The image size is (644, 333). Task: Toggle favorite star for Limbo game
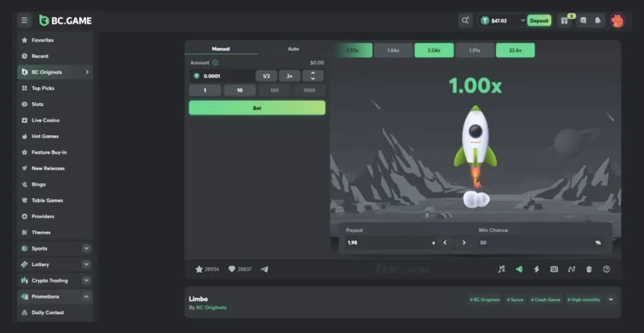point(199,269)
